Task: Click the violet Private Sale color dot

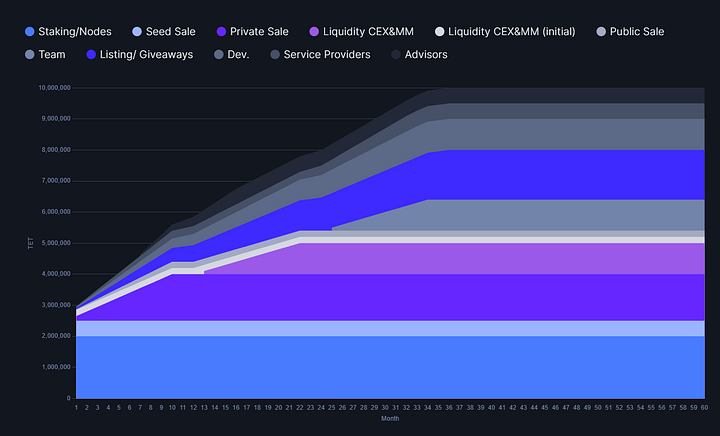Action: click(x=221, y=32)
